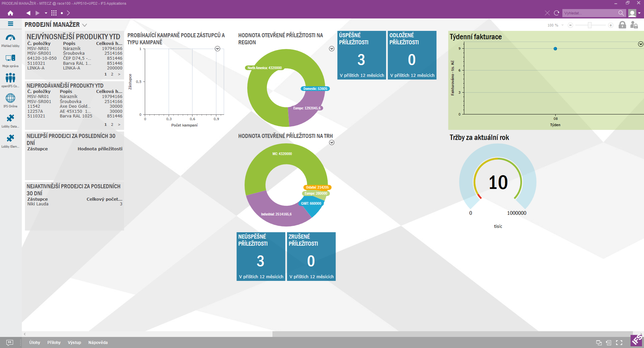The image size is (644, 348).
Task: Click the refresh icon beside search
Action: point(557,13)
